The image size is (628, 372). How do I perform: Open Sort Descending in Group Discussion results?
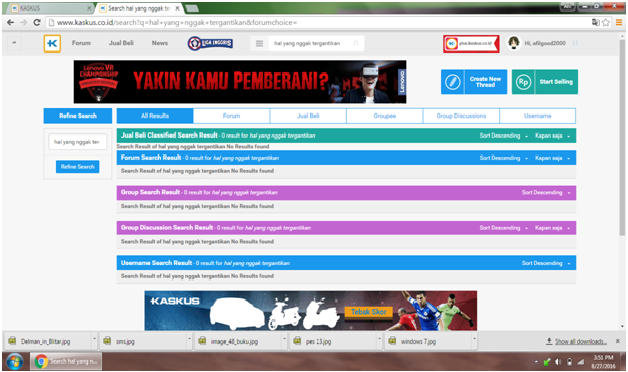[x=504, y=228]
